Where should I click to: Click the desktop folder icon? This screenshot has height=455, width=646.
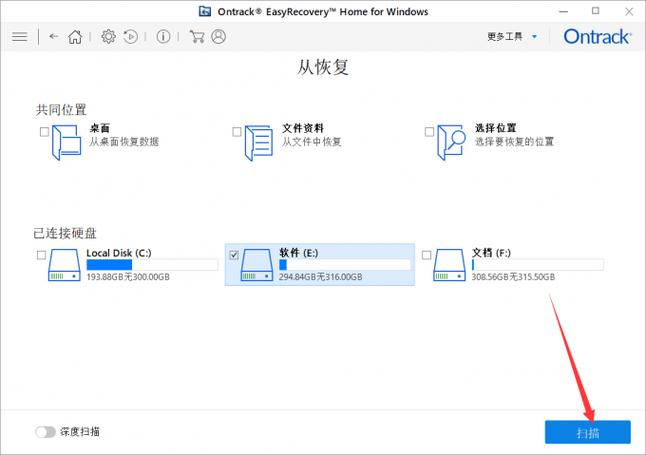coord(66,143)
